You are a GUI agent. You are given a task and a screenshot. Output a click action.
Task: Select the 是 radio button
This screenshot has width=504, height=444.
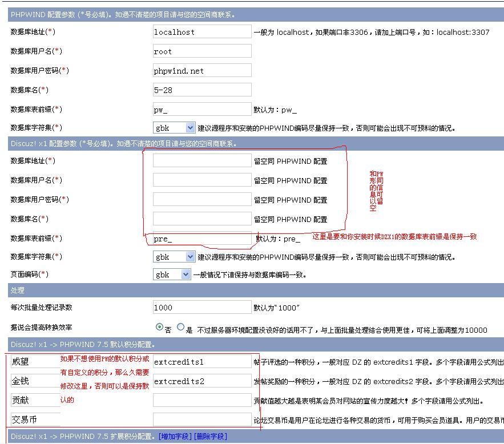pos(180,327)
